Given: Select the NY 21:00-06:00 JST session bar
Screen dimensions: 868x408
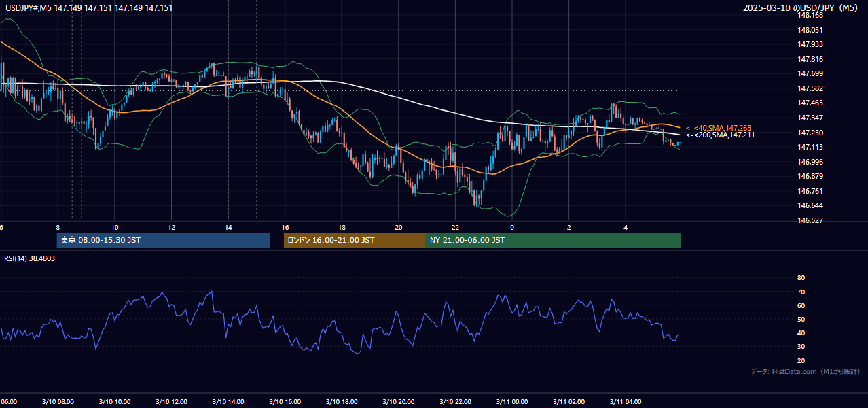Looking at the screenshot, I should [x=554, y=240].
